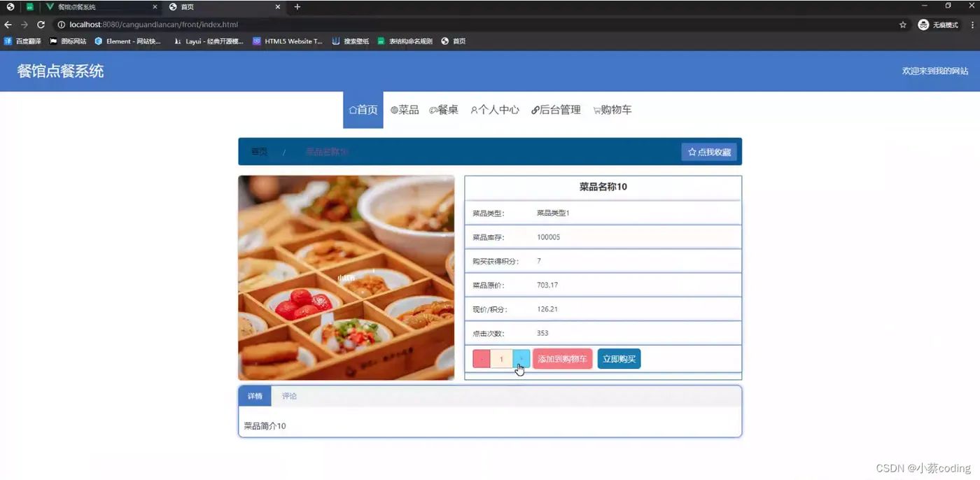Click the stock value 100005
980x480 pixels.
tap(548, 237)
